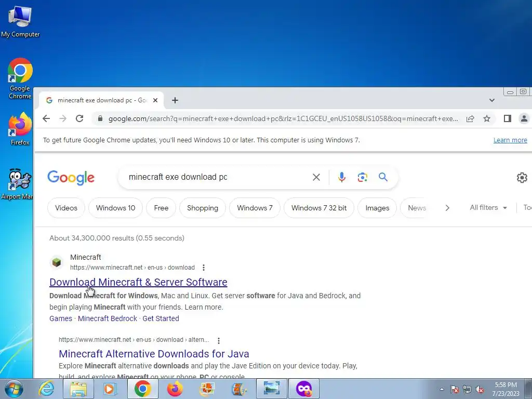Open Chrome profile avatar

coord(524,118)
